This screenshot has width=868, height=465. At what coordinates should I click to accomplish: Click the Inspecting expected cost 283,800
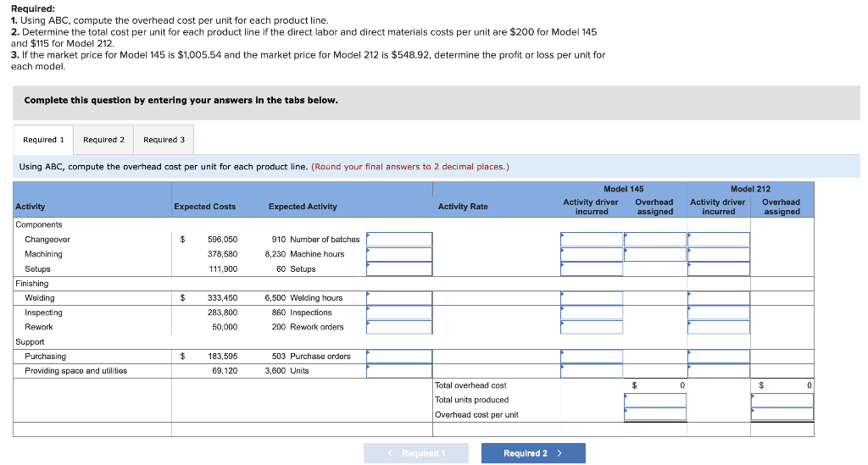(x=222, y=313)
